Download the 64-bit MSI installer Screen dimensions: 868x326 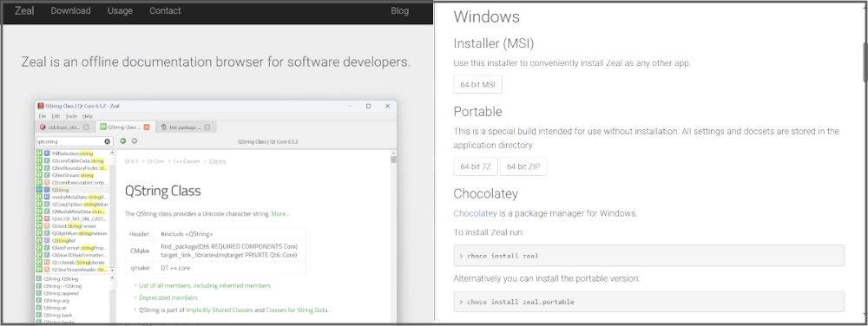pyautogui.click(x=477, y=85)
